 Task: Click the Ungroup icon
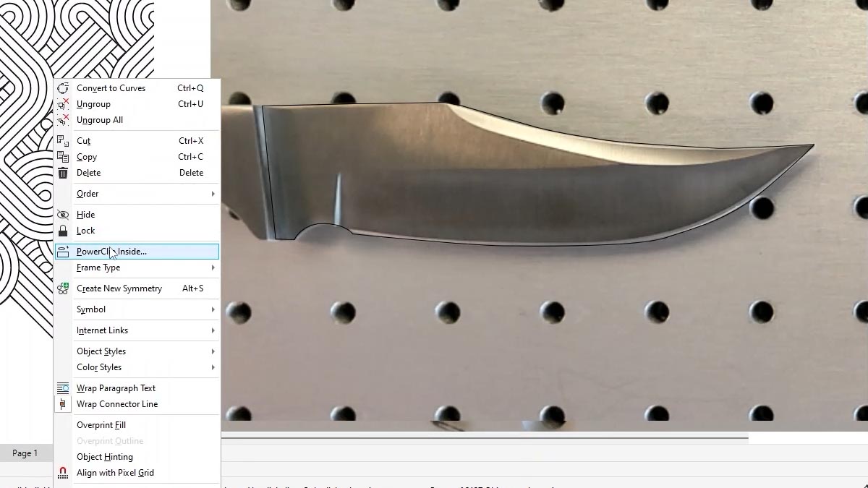pyautogui.click(x=63, y=103)
